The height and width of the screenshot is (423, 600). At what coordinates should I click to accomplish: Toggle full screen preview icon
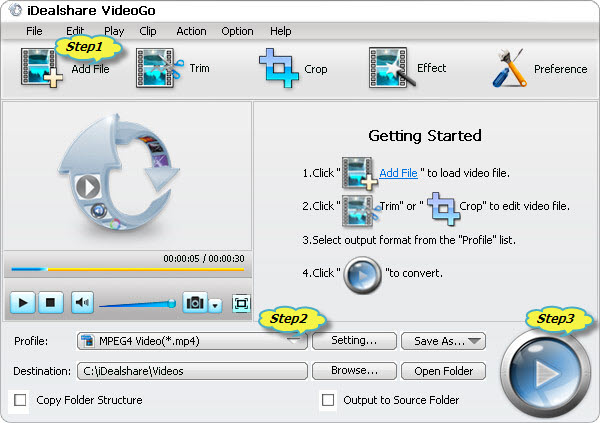click(241, 304)
